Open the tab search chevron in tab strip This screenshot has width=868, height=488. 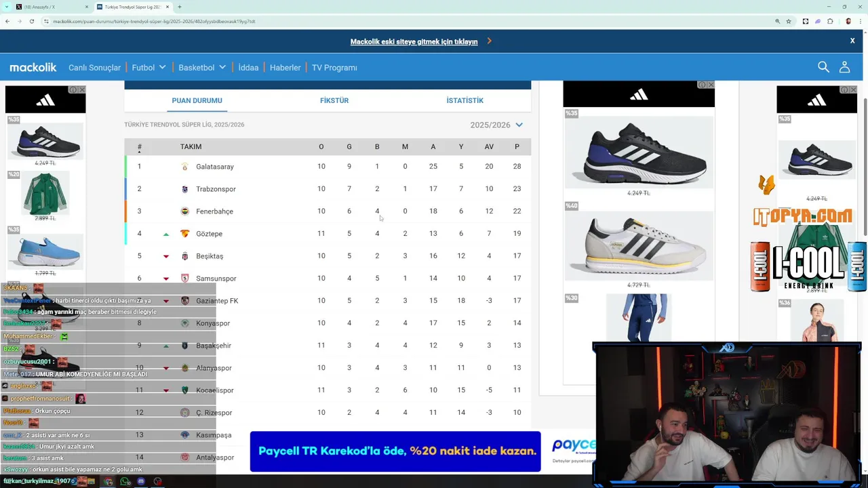[x=7, y=7]
